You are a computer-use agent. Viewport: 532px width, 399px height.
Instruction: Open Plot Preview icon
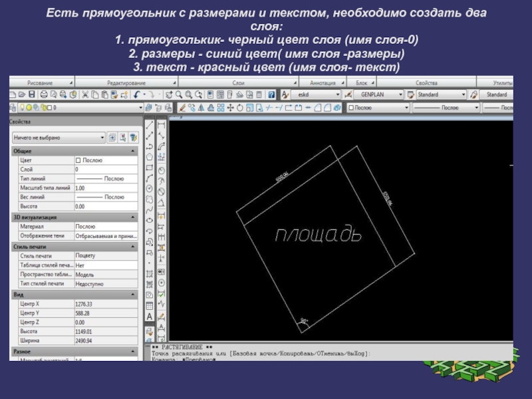click(53, 94)
